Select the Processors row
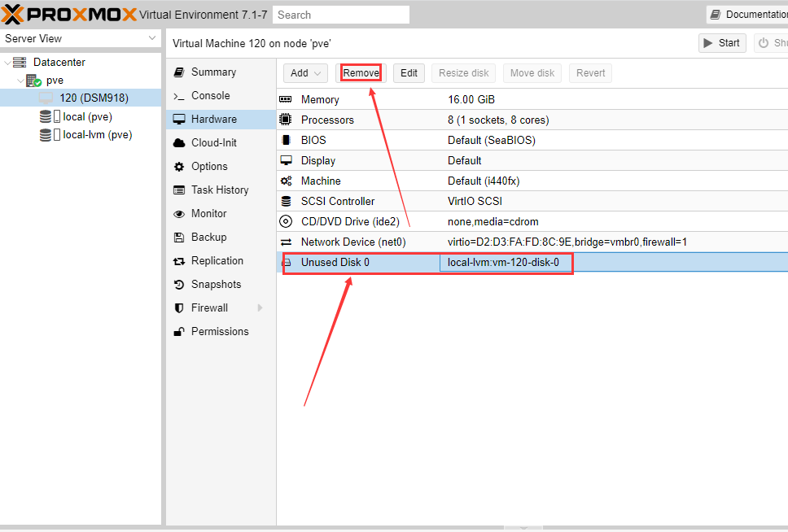 532,120
